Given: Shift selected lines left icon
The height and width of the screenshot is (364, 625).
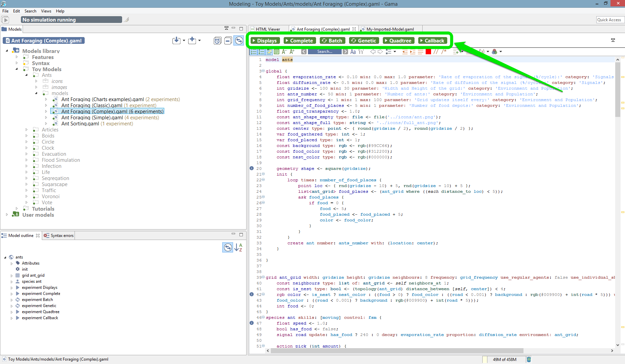Looking at the screenshot, I should pyautogui.click(x=405, y=52).
